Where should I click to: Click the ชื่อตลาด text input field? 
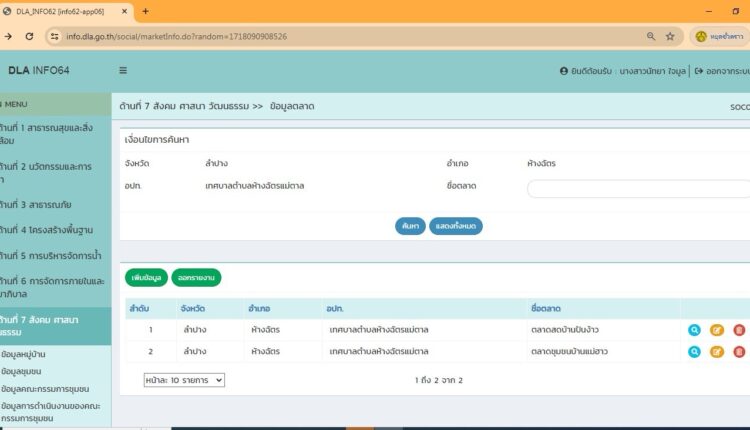[x=638, y=189]
